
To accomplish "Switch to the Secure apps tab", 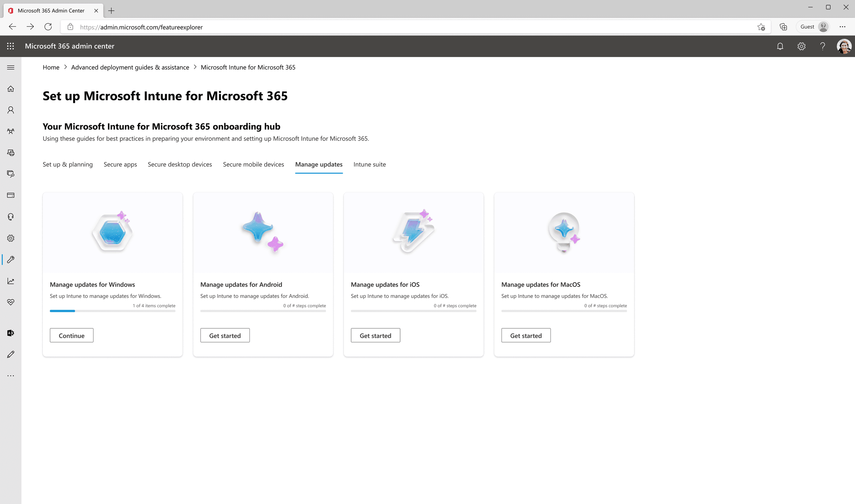I will (120, 164).
